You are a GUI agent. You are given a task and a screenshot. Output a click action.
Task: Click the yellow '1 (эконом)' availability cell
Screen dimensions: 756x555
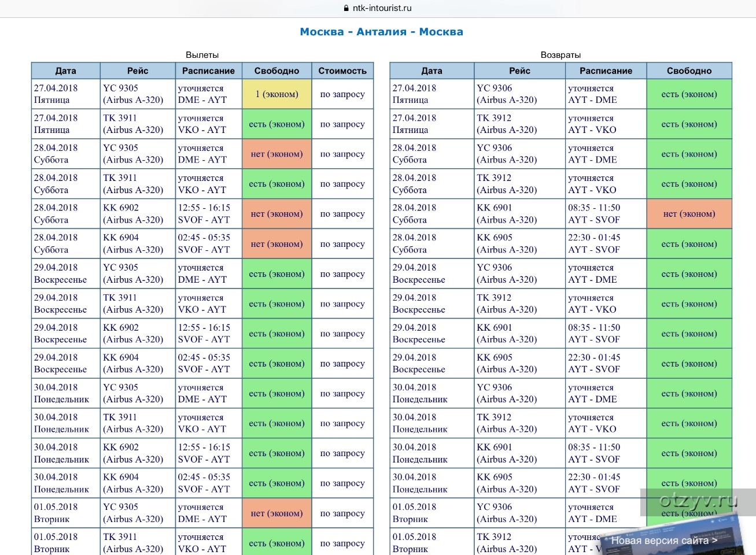point(276,94)
